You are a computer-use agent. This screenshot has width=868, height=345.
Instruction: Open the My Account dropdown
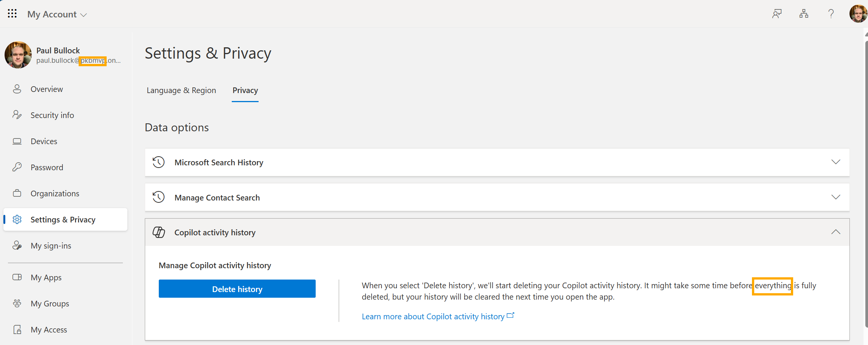click(x=57, y=14)
